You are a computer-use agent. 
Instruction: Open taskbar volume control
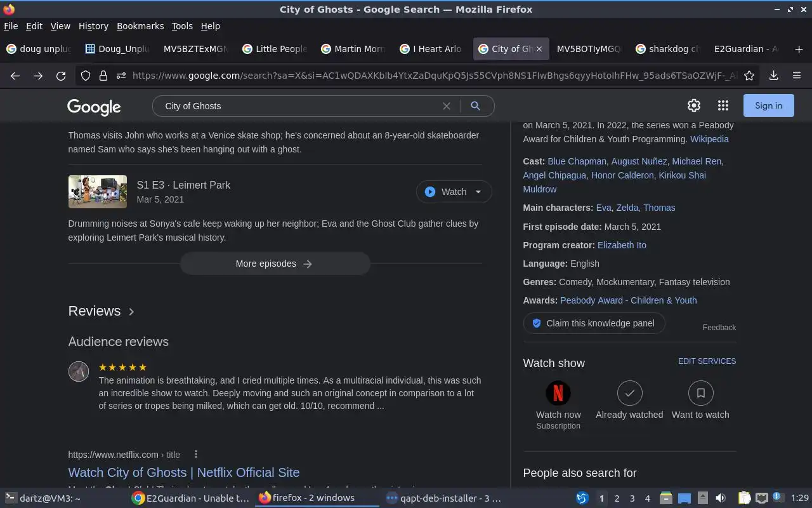pos(720,498)
